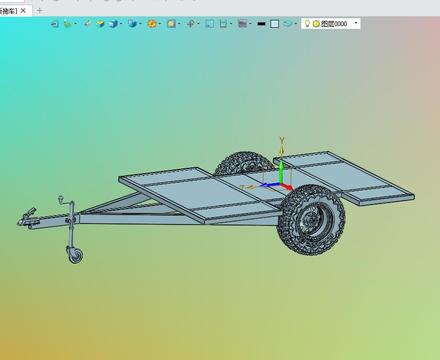The image size is (440, 360).
Task: Click the green Y axis triad arrow
Action: (281, 171)
